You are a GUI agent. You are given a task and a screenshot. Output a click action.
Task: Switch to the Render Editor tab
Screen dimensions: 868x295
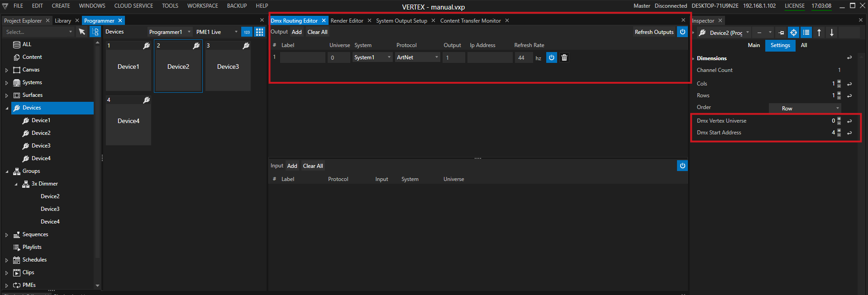click(347, 21)
